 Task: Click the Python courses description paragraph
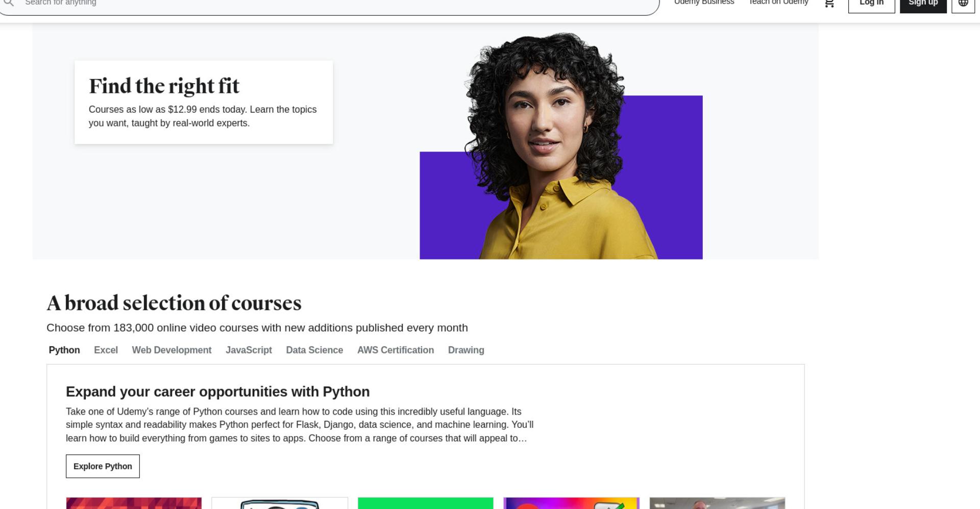pos(300,425)
